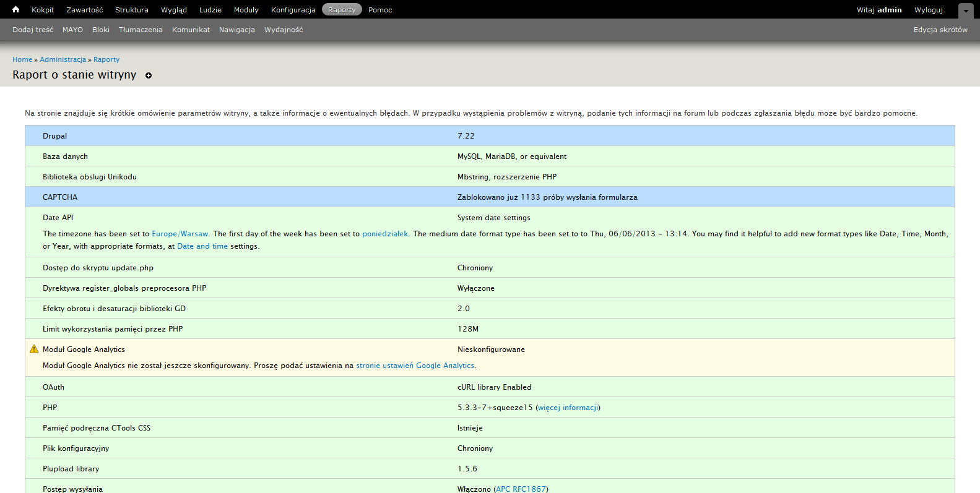980x493 pixels.
Task: Select the Raporty menu item
Action: click(342, 10)
